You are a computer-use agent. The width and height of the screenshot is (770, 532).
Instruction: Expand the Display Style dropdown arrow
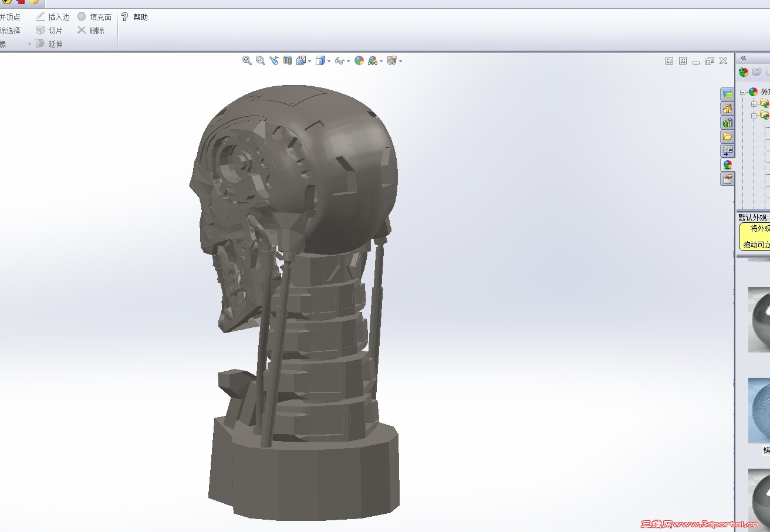[x=329, y=61]
